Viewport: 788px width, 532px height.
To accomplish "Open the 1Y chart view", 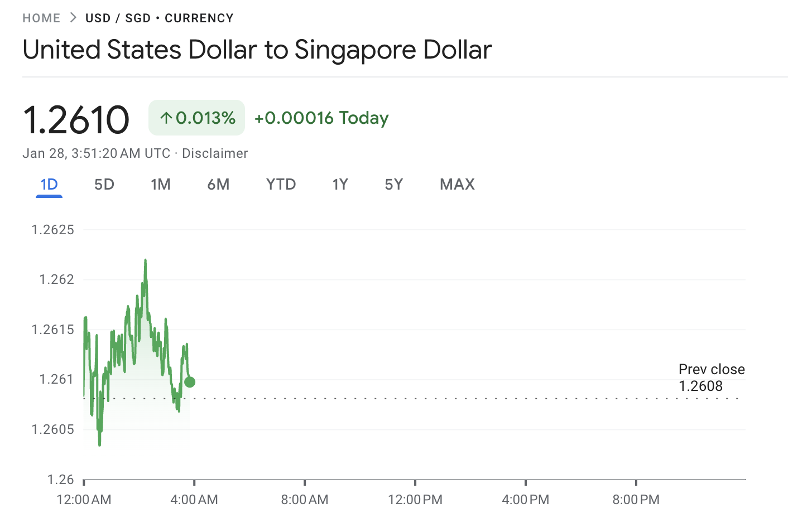I will [340, 184].
